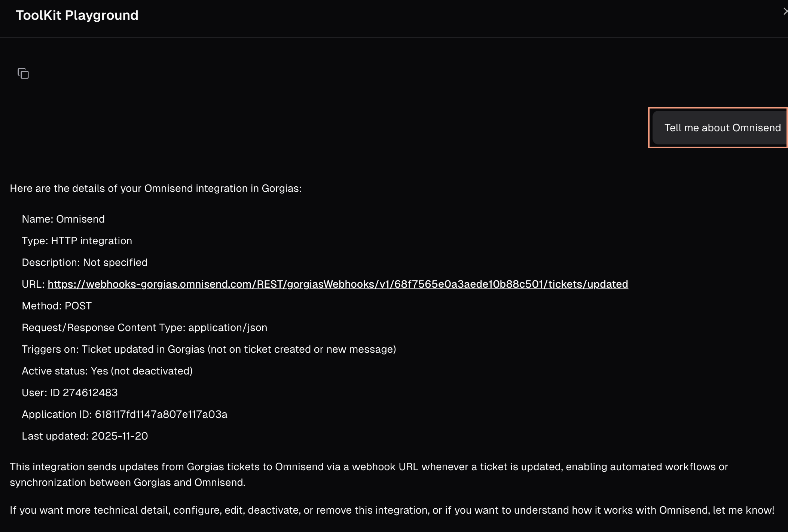
Task: Click the ToolKit Playground title
Action: 77,15
